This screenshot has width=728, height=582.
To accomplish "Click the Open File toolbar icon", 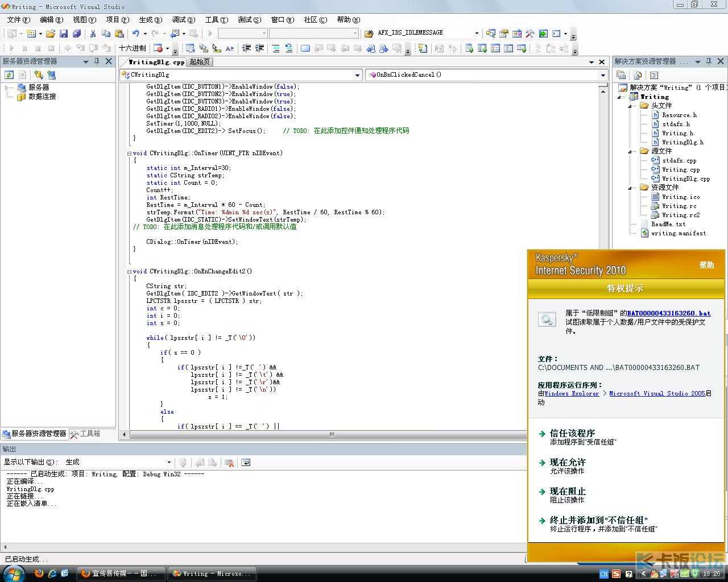I will click(51, 34).
